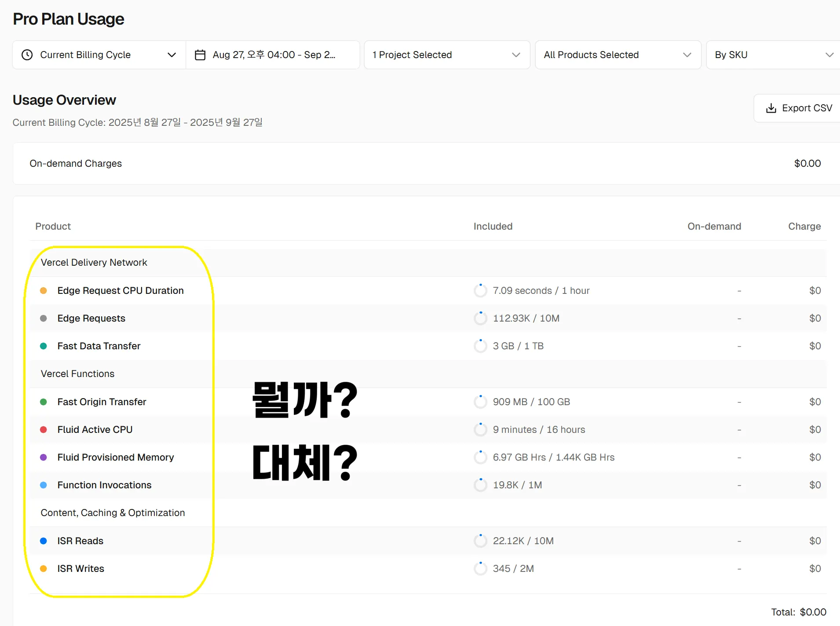The width and height of the screenshot is (840, 626).
Task: Click the light blue dot for Function Invocations
Action: point(44,485)
